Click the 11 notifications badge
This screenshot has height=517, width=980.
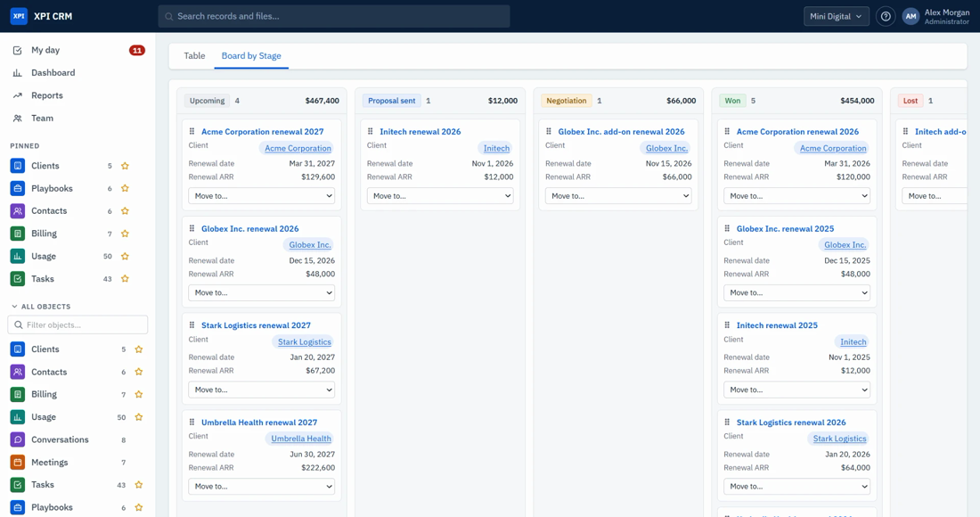click(x=137, y=50)
